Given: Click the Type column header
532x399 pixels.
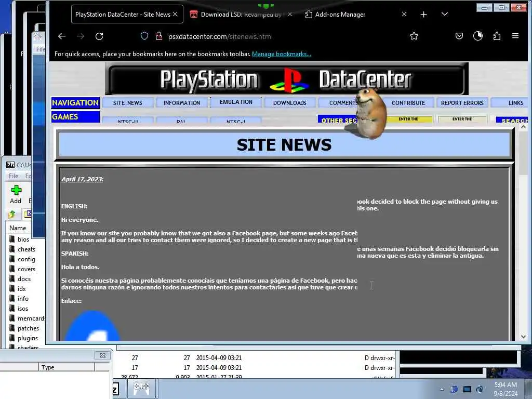Looking at the screenshot, I should click(x=66, y=367).
